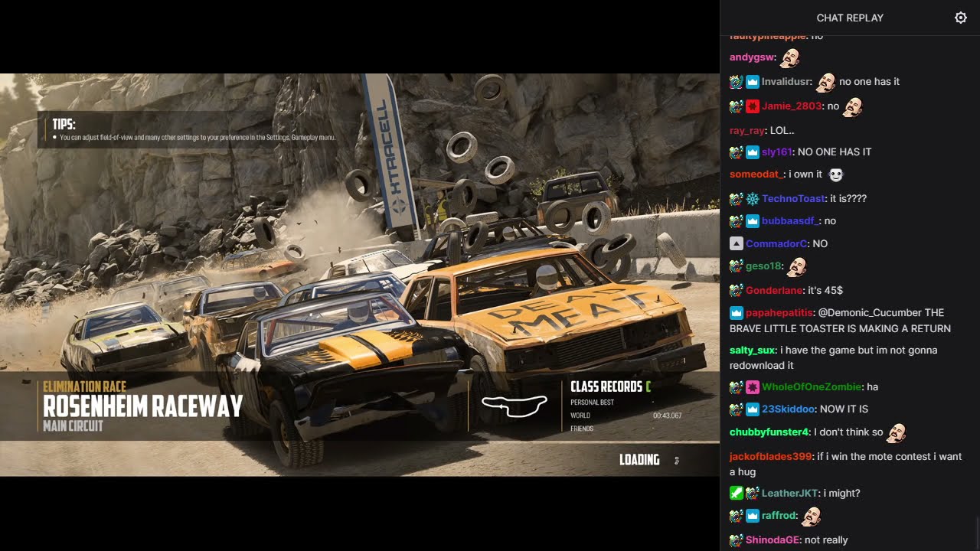Viewport: 980px width, 551px height.
Task: Click the red badge beside Jamie_2803
Action: click(752, 106)
